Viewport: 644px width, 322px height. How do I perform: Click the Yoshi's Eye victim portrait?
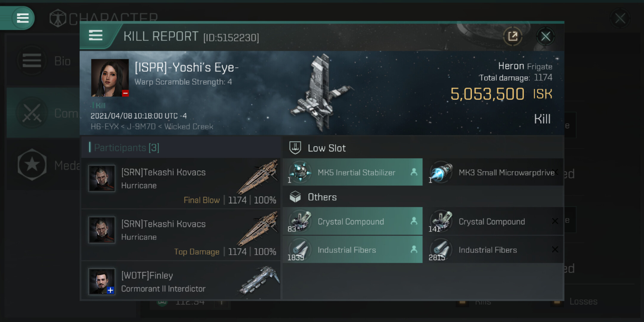click(110, 78)
